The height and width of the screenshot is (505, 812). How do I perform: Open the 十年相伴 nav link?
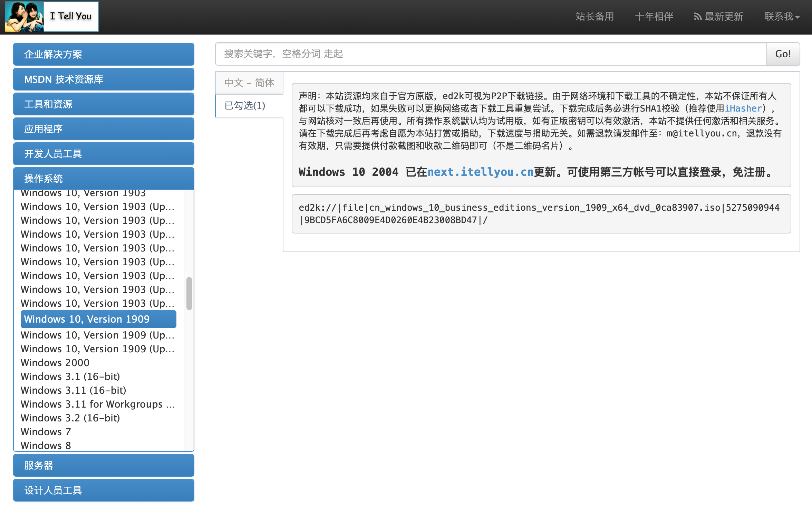coord(654,16)
